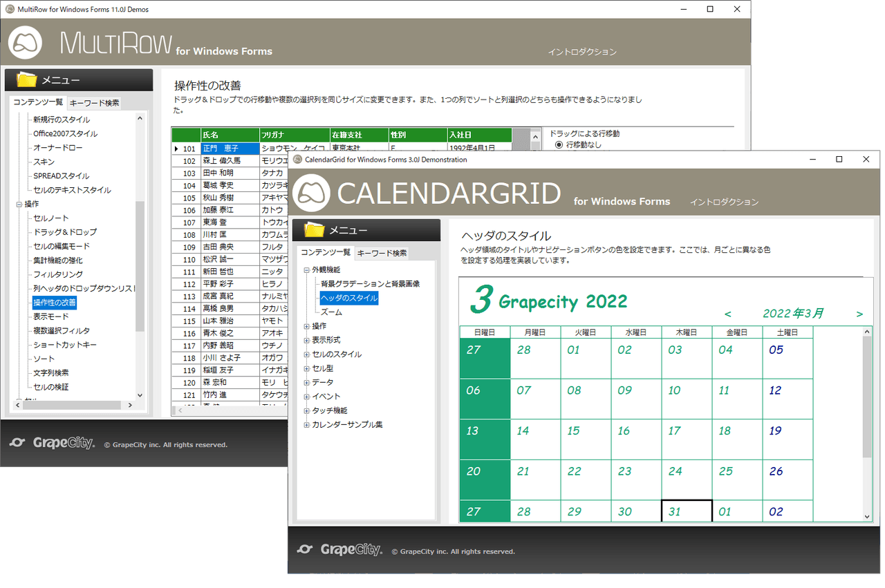The width and height of the screenshot is (885, 588).
Task: Expand the イベント tree node
Action: pos(306,397)
